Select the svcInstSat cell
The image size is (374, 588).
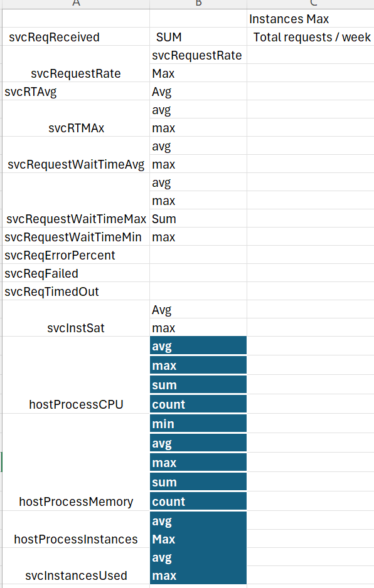(x=76, y=318)
